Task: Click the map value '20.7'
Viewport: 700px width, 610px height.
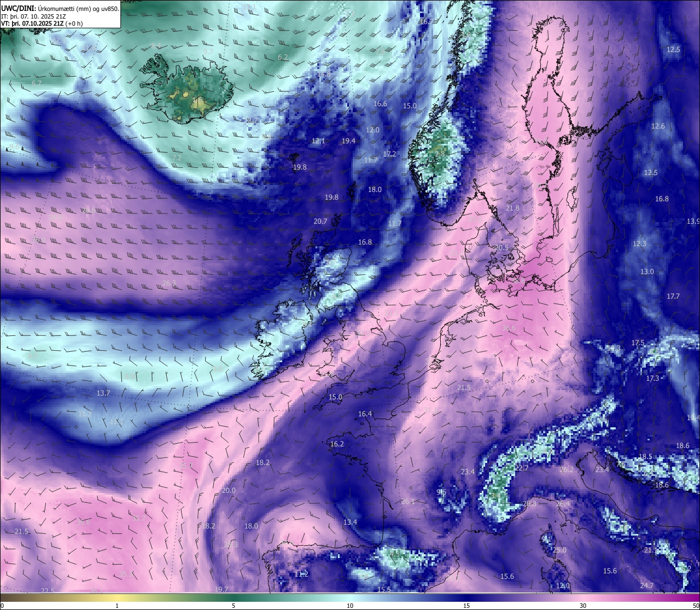Action: pyautogui.click(x=320, y=221)
